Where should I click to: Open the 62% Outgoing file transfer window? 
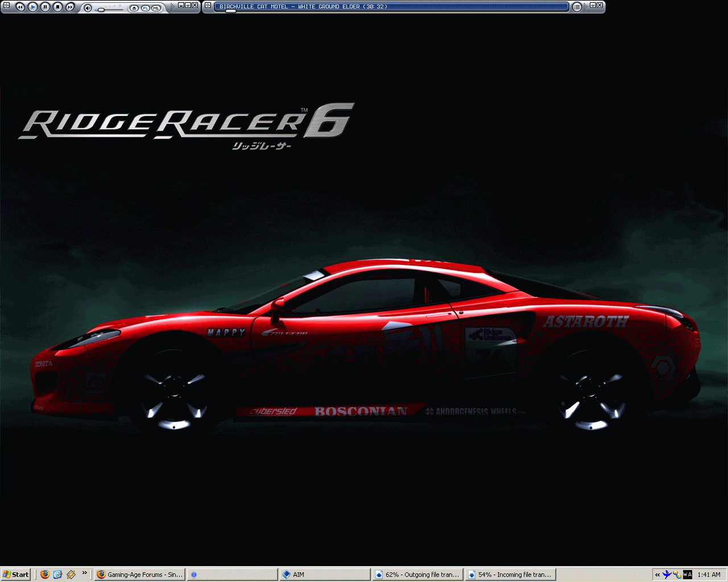[x=418, y=574]
